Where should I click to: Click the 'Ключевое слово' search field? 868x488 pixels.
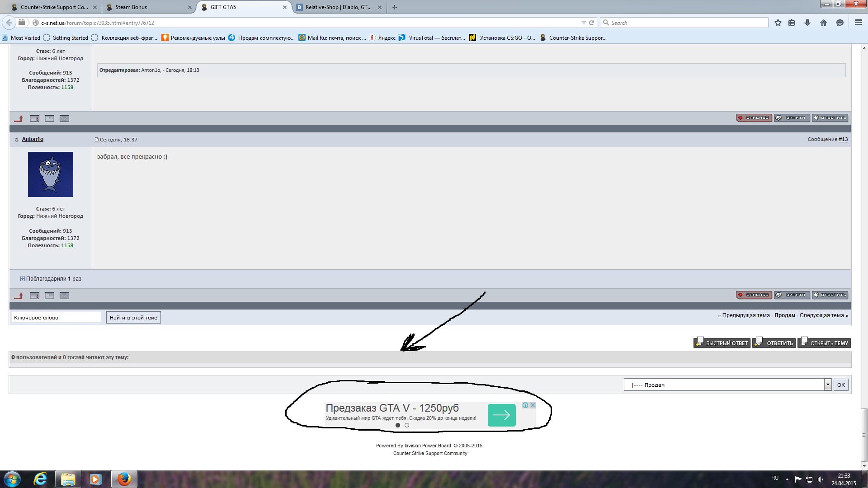coord(57,318)
